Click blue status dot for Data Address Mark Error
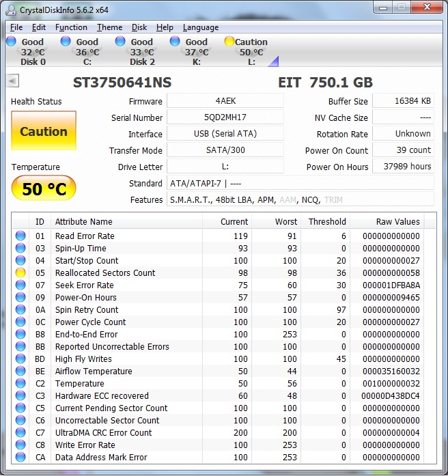Image resolution: width=448 pixels, height=476 pixels. pos(20,457)
